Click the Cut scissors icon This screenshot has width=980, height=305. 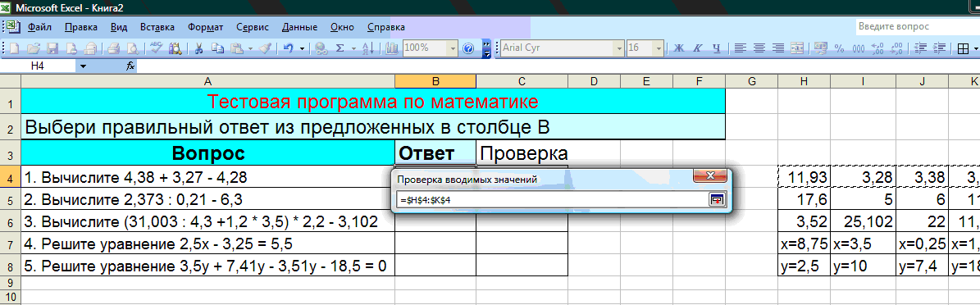click(x=198, y=48)
